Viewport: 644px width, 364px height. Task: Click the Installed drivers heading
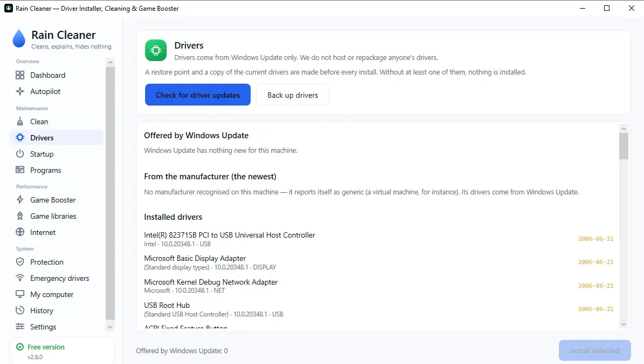[x=173, y=217]
